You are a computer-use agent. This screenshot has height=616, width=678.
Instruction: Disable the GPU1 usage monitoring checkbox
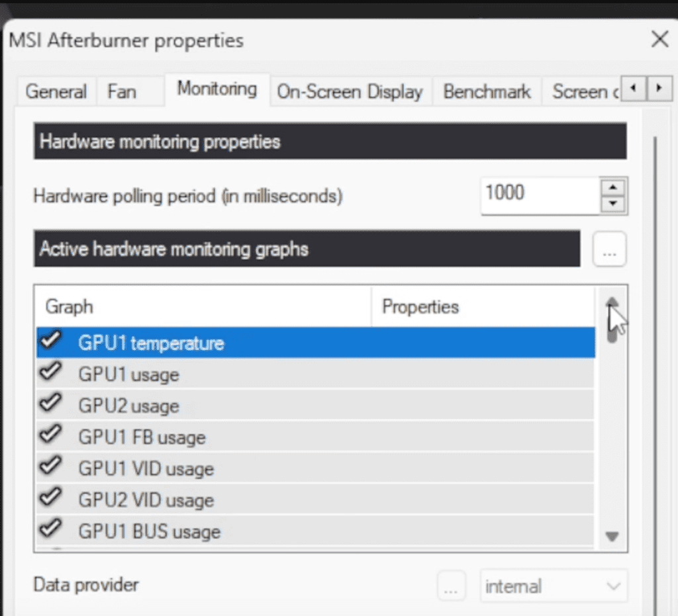tap(50, 373)
